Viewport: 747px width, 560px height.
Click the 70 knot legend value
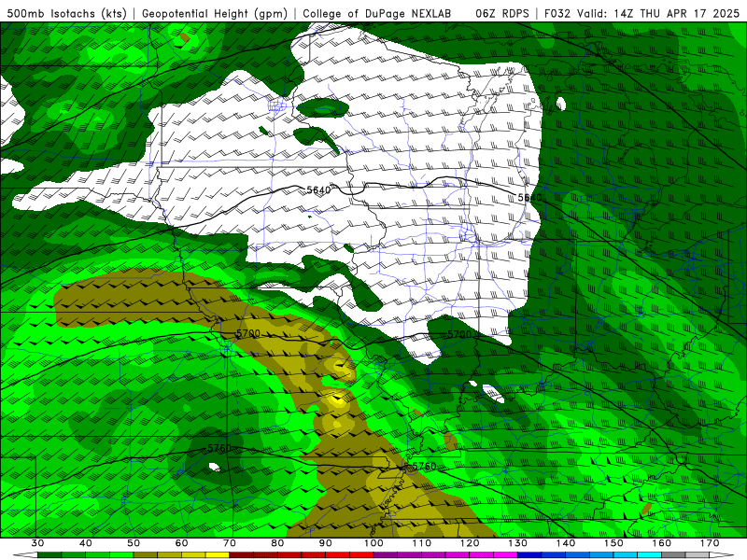tap(230, 543)
